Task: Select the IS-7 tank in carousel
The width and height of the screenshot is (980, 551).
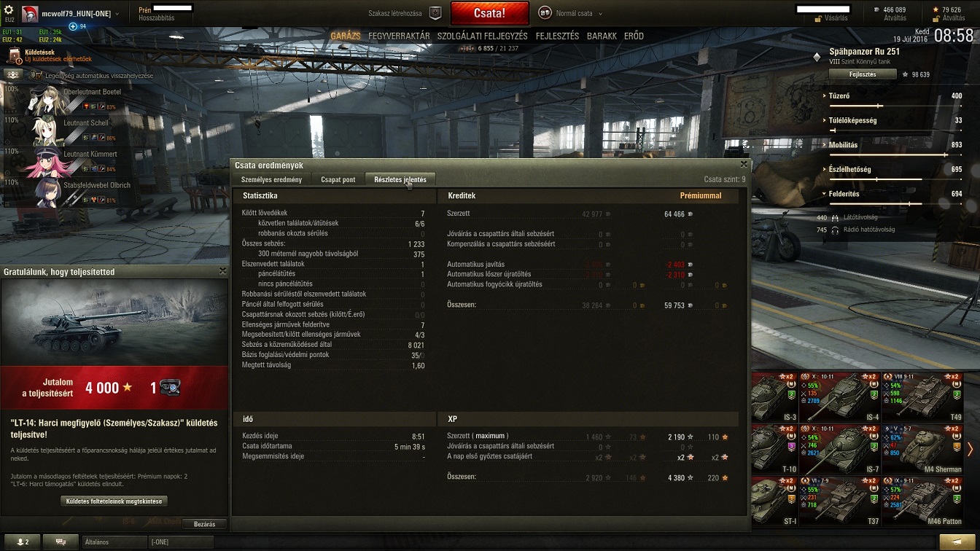Action: tap(841, 448)
